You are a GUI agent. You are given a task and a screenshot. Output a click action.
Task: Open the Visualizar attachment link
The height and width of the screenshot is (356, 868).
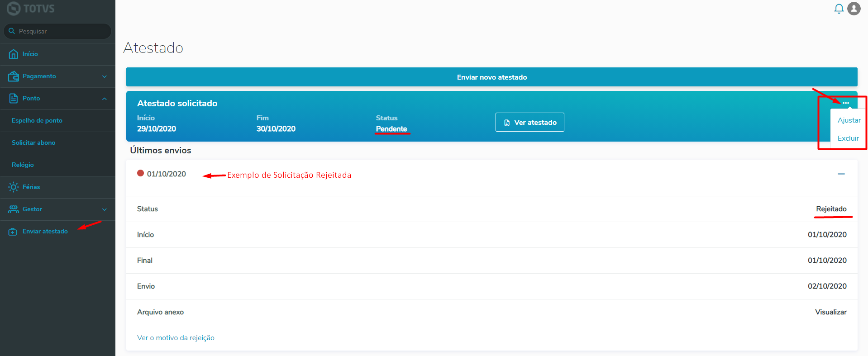tap(831, 312)
